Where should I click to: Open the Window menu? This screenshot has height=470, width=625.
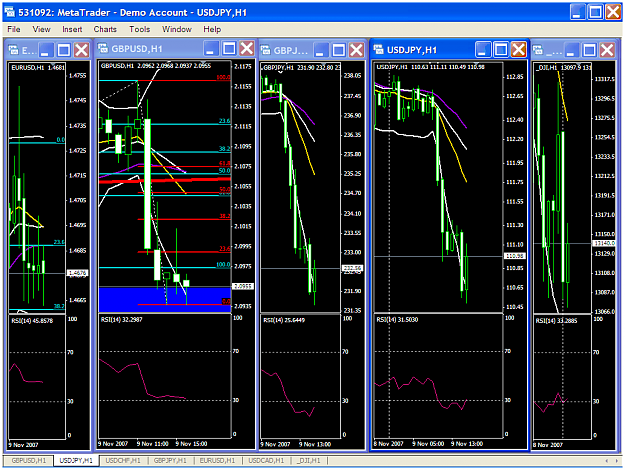pyautogui.click(x=177, y=29)
